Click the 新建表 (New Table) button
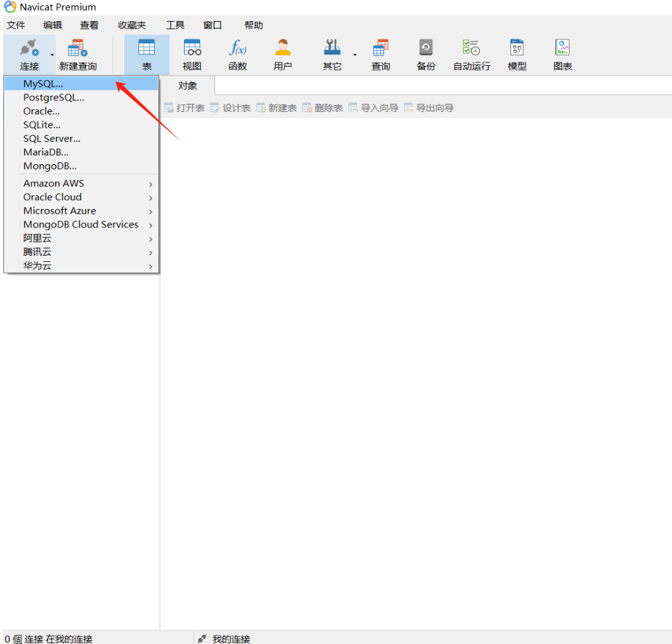This screenshot has height=644, width=672. point(276,108)
